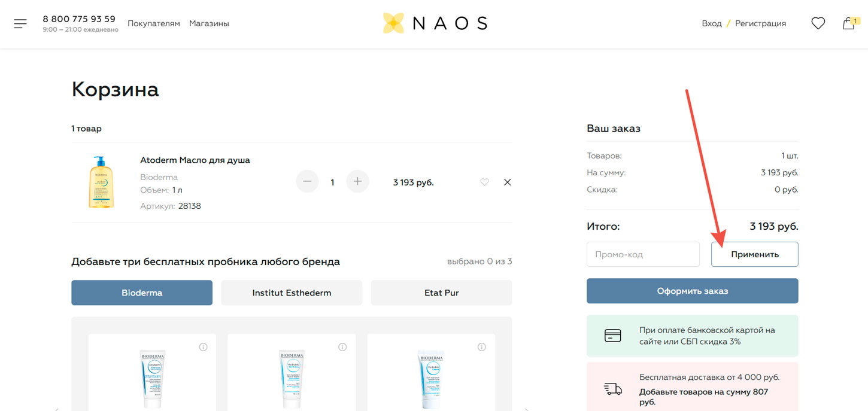This screenshot has width=868, height=411.
Task: Click the item price 3 193 руб. in row
Action: pyautogui.click(x=413, y=182)
